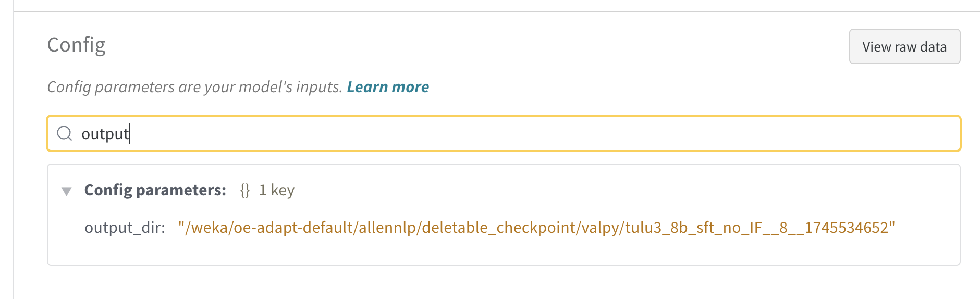Click the word 'output' typed in search
The image size is (980, 299).
pos(105,134)
